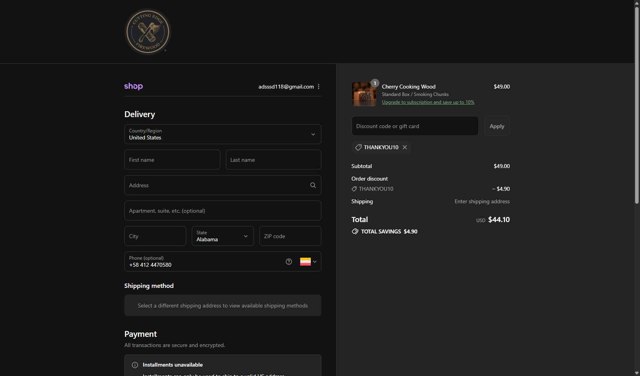This screenshot has width=640, height=376.
Task: Open the account options three-dot menu
Action: [318, 87]
